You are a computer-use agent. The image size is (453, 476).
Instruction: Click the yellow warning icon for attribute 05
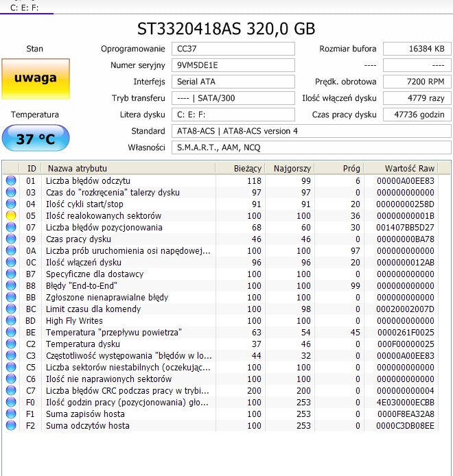click(x=11, y=215)
